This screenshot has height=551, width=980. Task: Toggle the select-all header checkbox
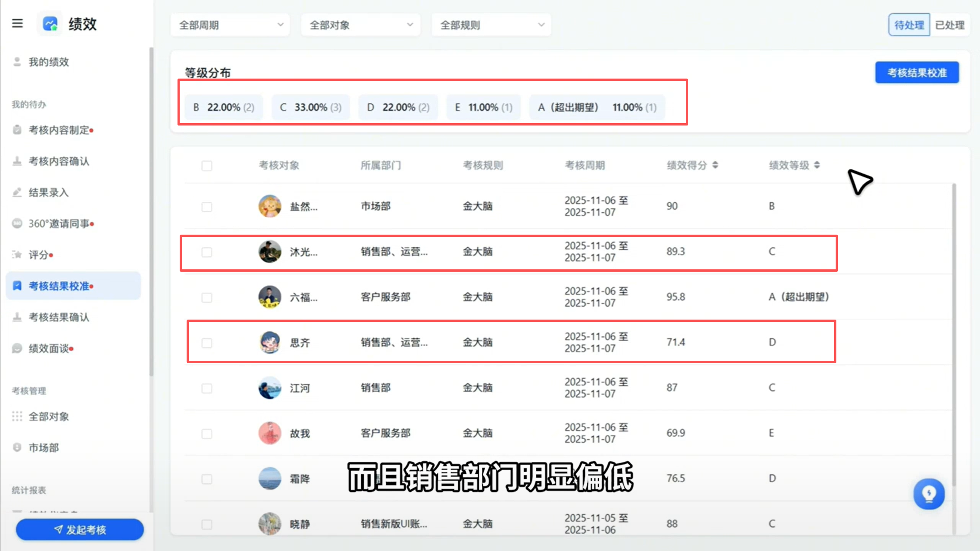pos(207,166)
